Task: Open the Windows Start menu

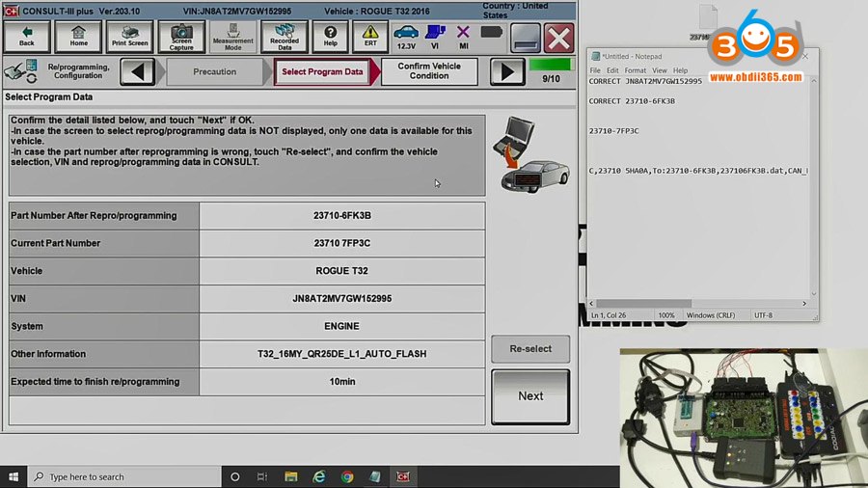Action: pos(14,476)
